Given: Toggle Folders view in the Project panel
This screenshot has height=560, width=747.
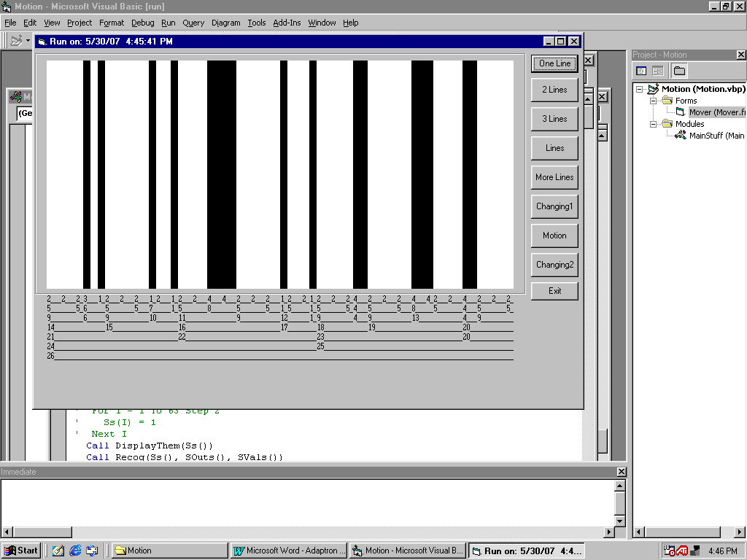Looking at the screenshot, I should point(679,71).
